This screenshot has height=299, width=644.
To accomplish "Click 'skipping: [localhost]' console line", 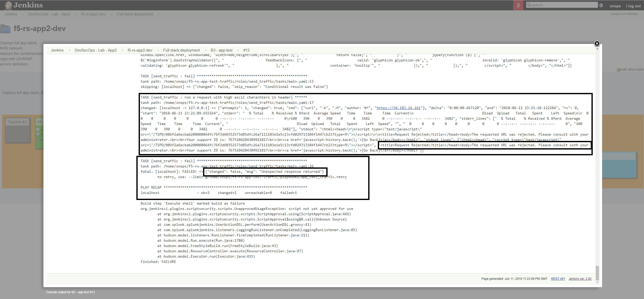I will (234, 87).
